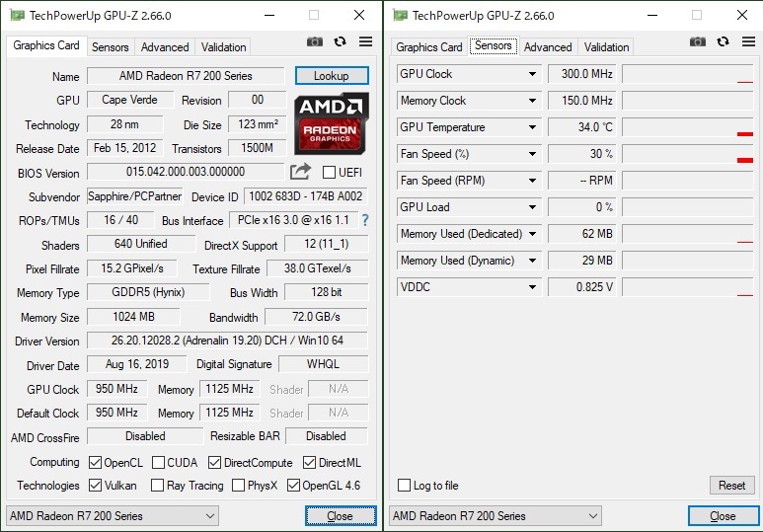
Task: Click Bus Interface question mark icon
Action: click(365, 220)
